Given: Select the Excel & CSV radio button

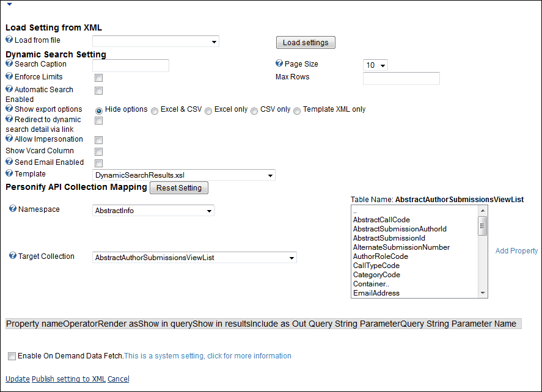Looking at the screenshot, I should coord(155,111).
